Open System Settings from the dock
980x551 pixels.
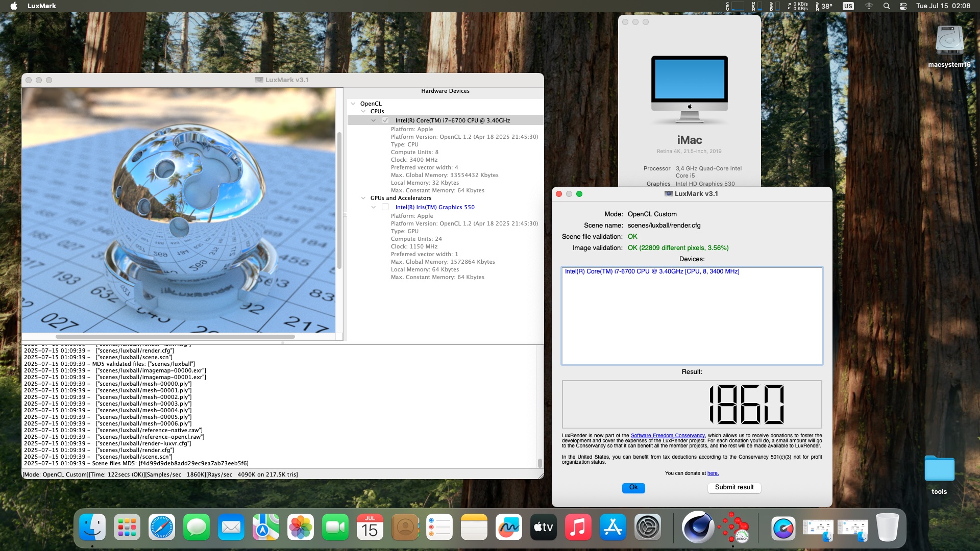tap(648, 528)
